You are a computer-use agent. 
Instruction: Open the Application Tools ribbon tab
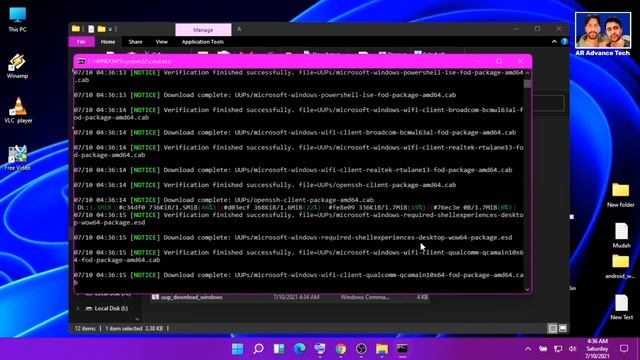tap(202, 42)
